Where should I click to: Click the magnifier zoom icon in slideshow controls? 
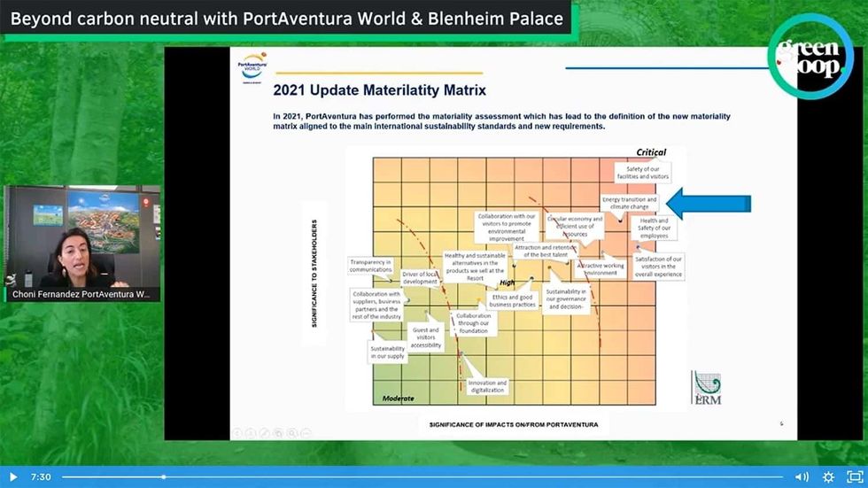pos(291,432)
